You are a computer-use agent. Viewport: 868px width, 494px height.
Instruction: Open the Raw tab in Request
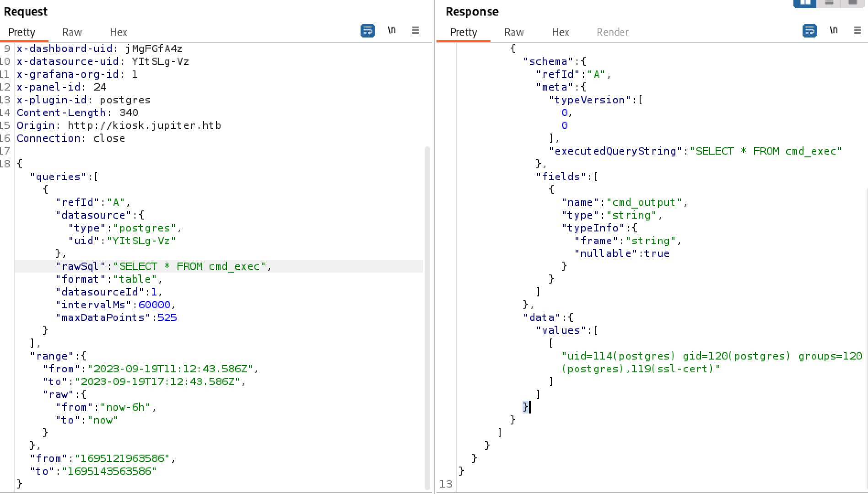tap(72, 32)
